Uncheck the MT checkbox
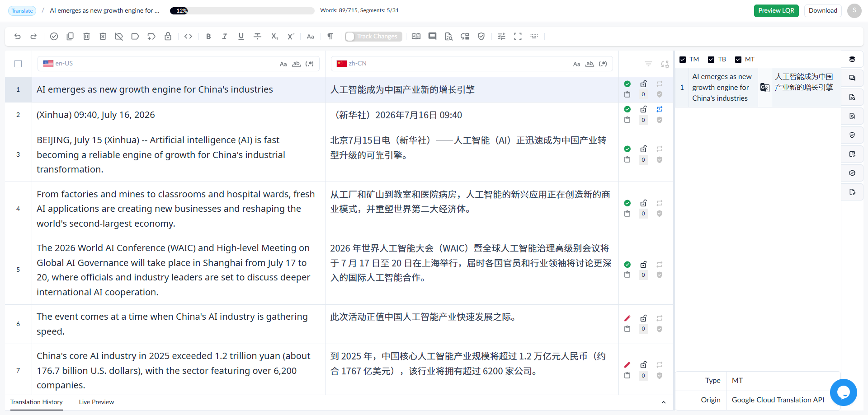The height and width of the screenshot is (415, 868). [738, 60]
